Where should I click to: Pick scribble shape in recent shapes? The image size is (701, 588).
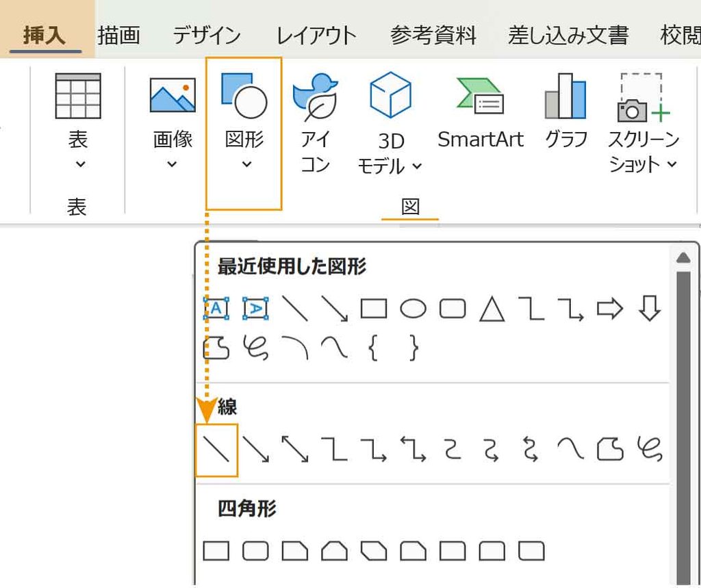256,348
